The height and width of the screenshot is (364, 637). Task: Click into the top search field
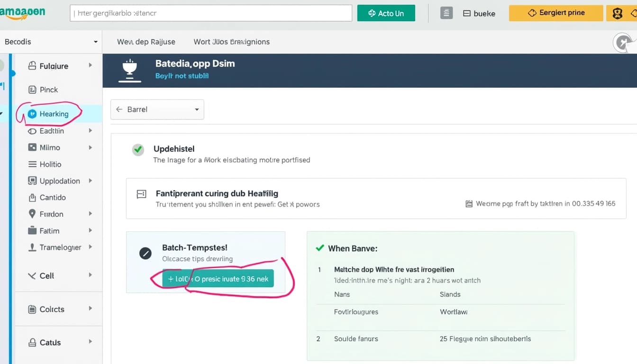[211, 13]
